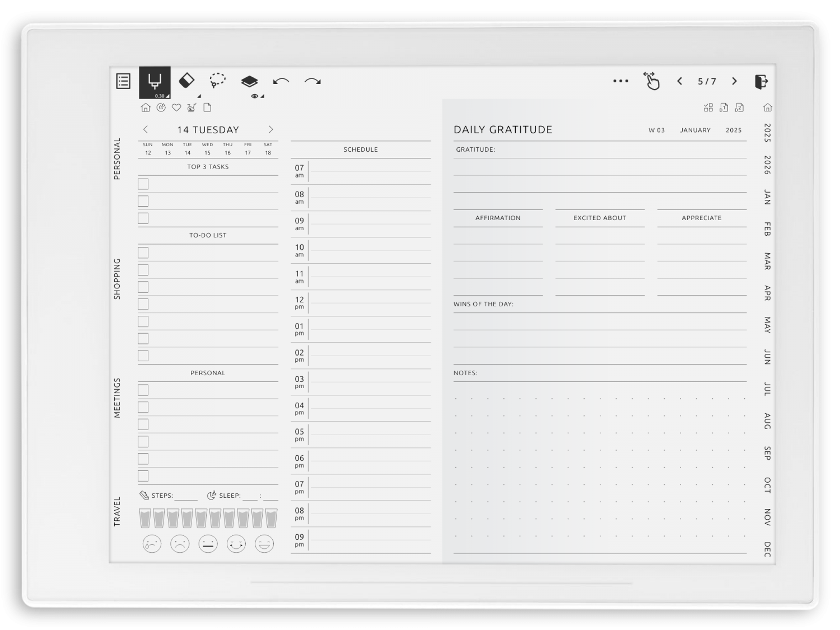Redo the last stroke

tap(312, 81)
